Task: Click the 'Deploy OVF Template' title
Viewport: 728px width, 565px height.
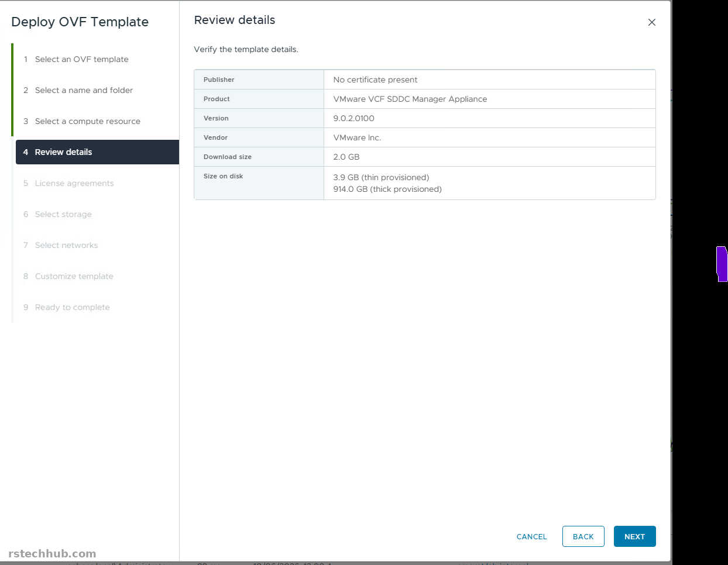Action: 80,22
